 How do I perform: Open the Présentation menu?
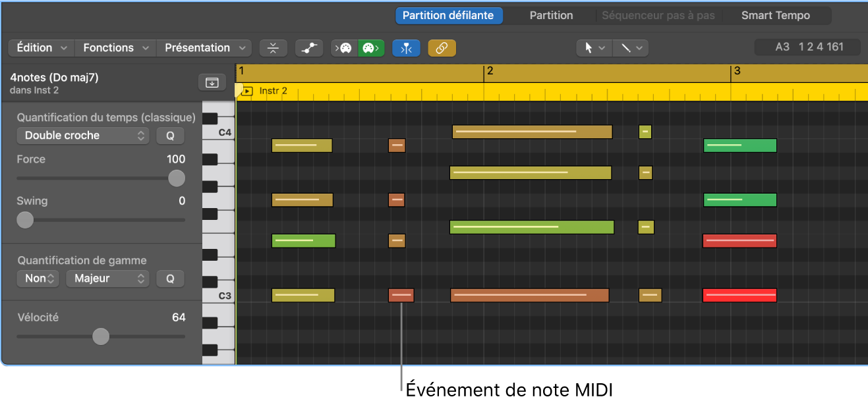pos(203,47)
